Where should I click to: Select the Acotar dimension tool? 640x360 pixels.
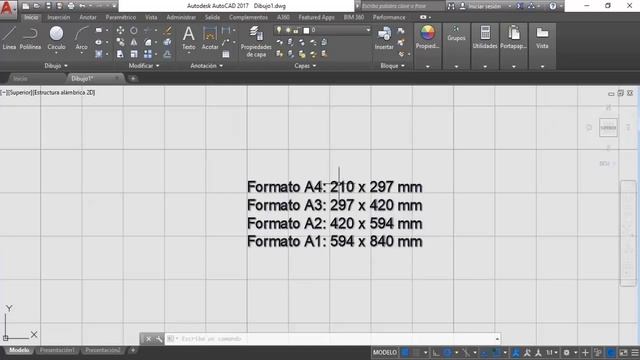pyautogui.click(x=210, y=38)
